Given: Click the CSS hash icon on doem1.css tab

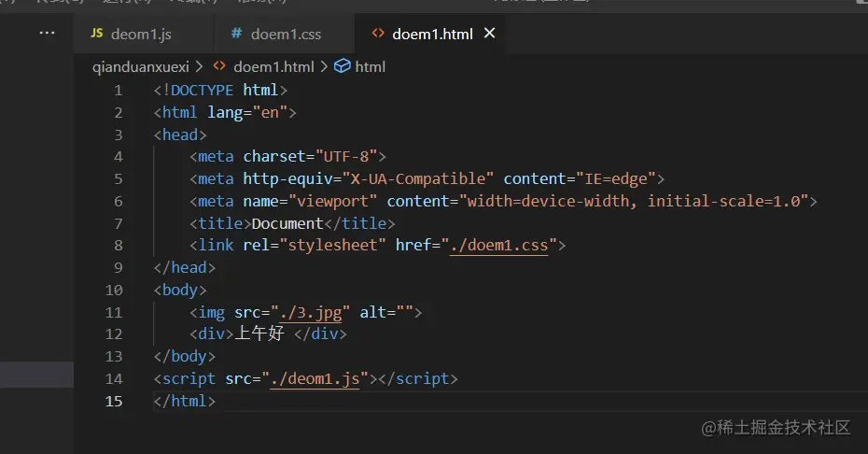Looking at the screenshot, I should 236,34.
